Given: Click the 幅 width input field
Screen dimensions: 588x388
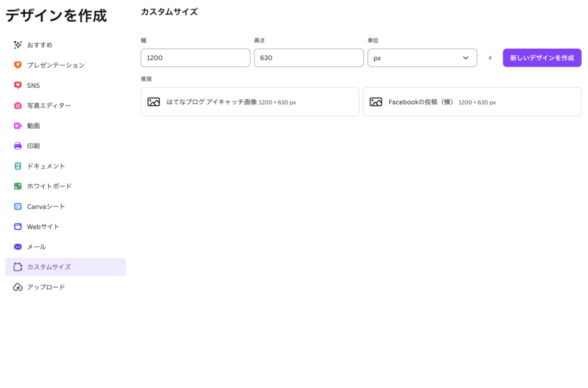Looking at the screenshot, I should click(x=195, y=58).
